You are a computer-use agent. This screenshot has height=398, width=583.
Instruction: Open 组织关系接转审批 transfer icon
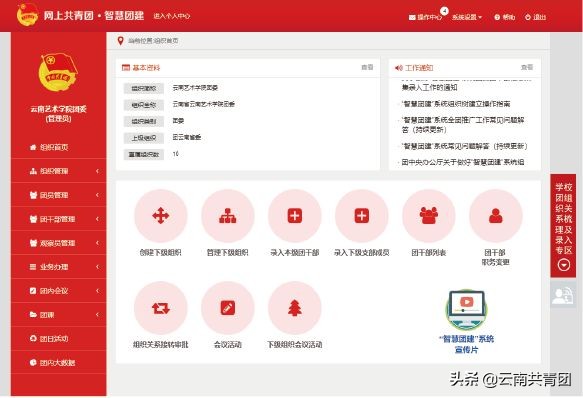(x=161, y=308)
